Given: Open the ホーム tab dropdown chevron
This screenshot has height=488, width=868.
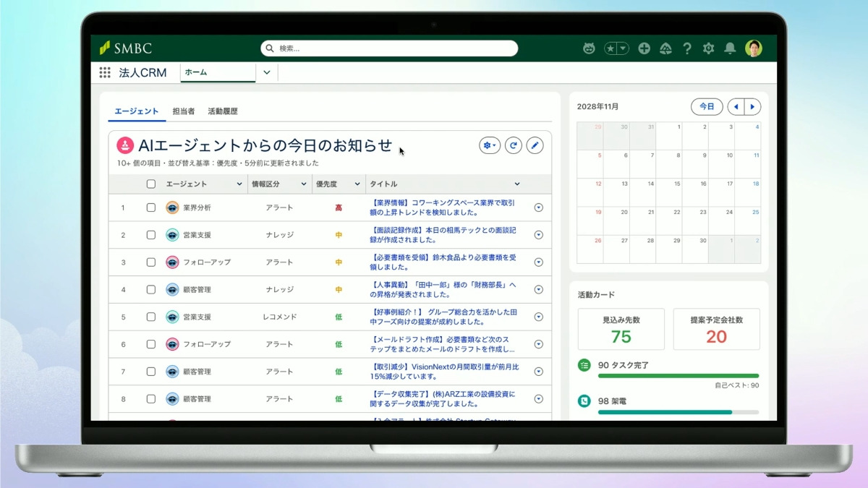Looking at the screenshot, I should [266, 72].
